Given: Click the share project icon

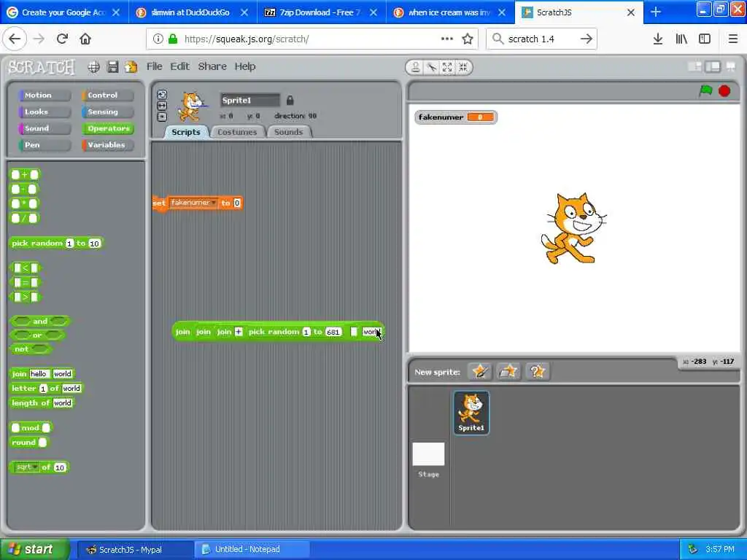Looking at the screenshot, I should 131,67.
